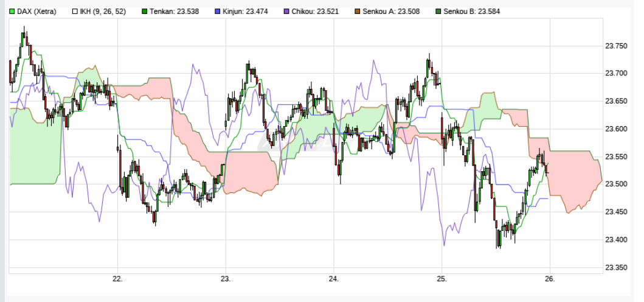Viewport: 644px width, 302px height.
Task: Click the 25. date label on x-axis
Action: pyautogui.click(x=442, y=279)
